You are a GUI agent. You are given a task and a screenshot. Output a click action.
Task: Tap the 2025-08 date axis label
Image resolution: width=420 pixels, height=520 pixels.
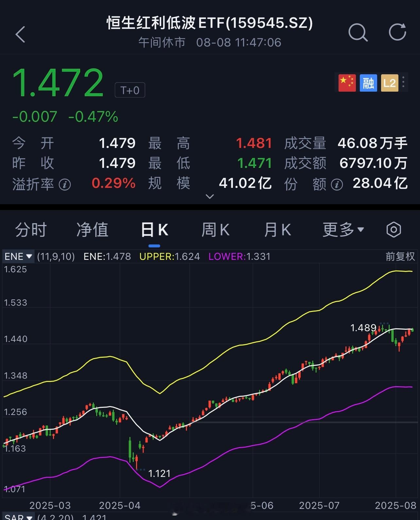(396, 506)
